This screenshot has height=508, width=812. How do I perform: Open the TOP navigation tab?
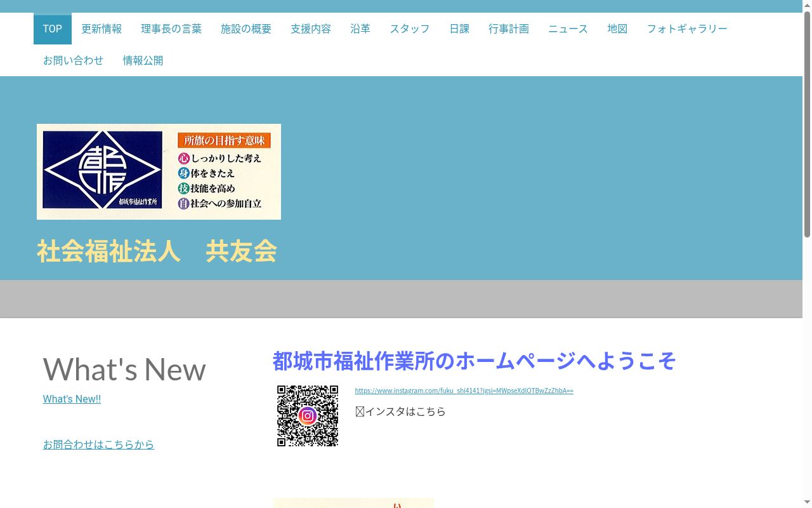click(53, 29)
